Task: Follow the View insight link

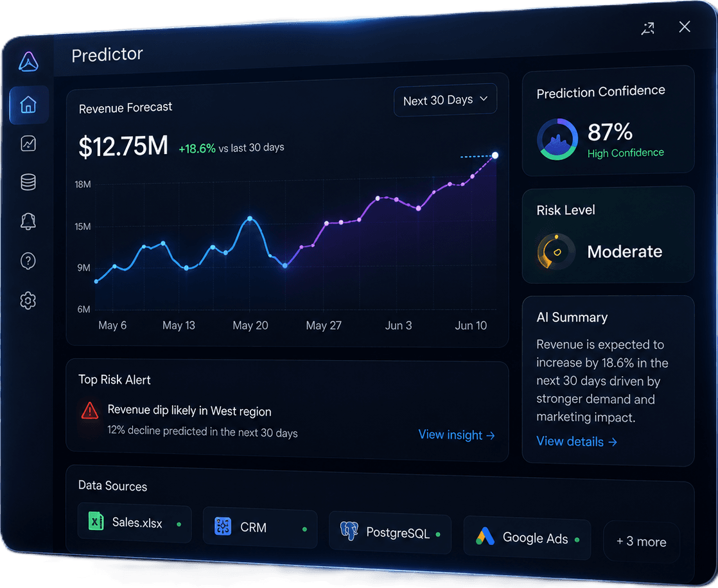Action: point(457,435)
